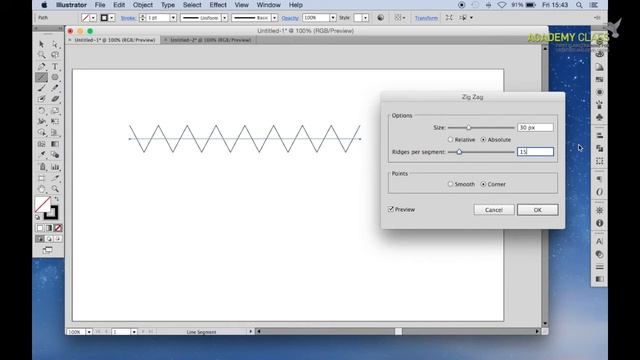Open the graphic Style dropdown
The width and height of the screenshot is (640, 360).
[x=365, y=18]
